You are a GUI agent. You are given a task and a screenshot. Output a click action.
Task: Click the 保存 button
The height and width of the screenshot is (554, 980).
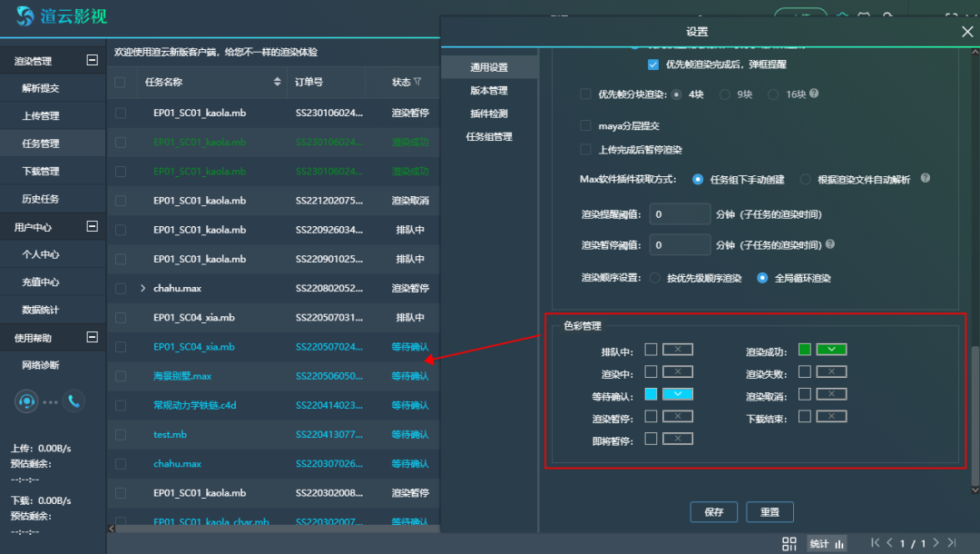pyautogui.click(x=714, y=512)
